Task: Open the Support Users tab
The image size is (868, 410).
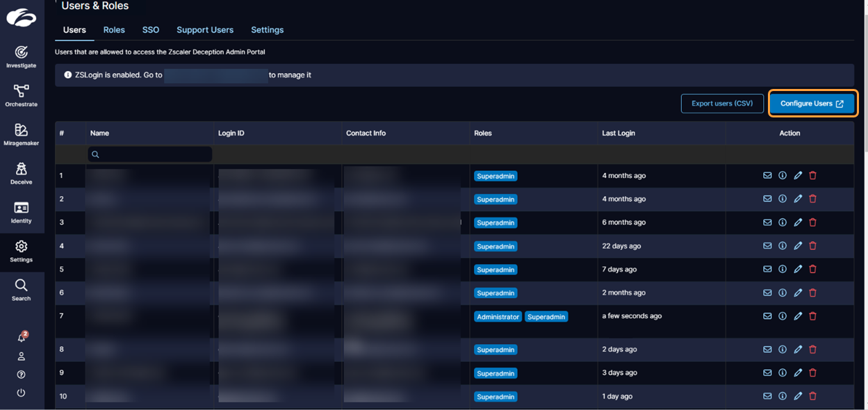Action: (204, 30)
